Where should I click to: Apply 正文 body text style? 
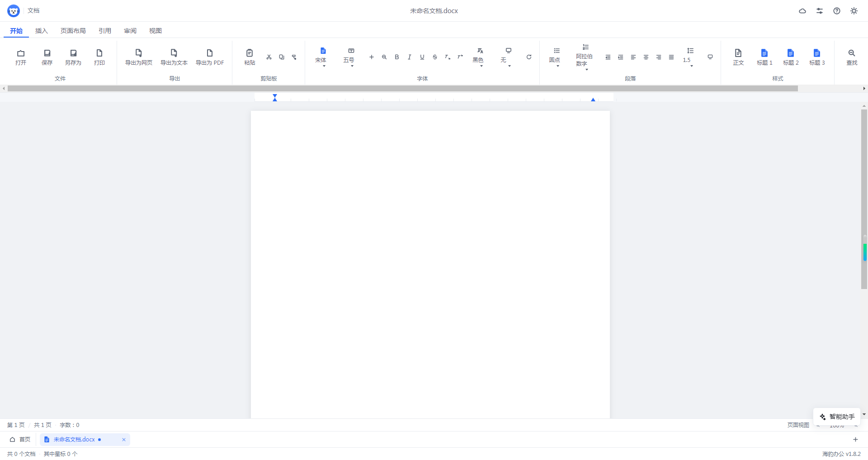738,57
